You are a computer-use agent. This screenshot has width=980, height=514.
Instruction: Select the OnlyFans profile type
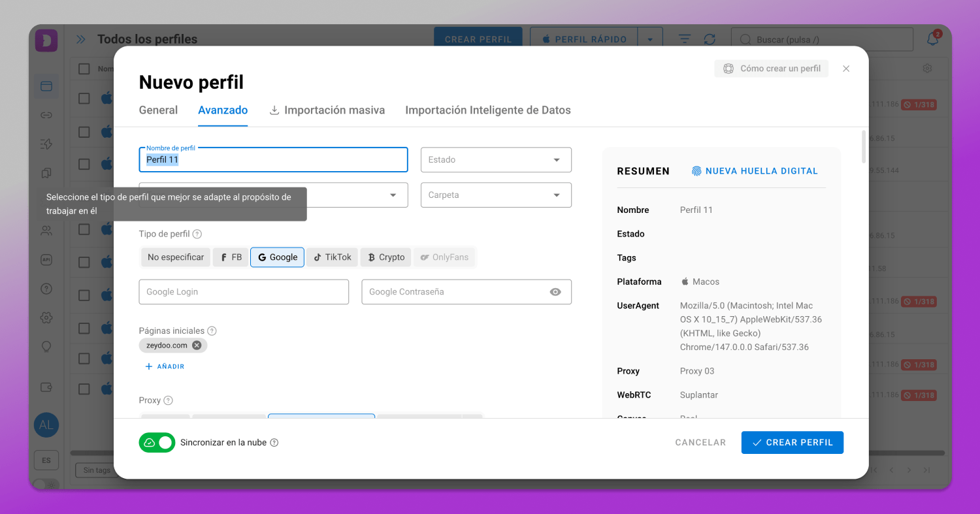444,257
